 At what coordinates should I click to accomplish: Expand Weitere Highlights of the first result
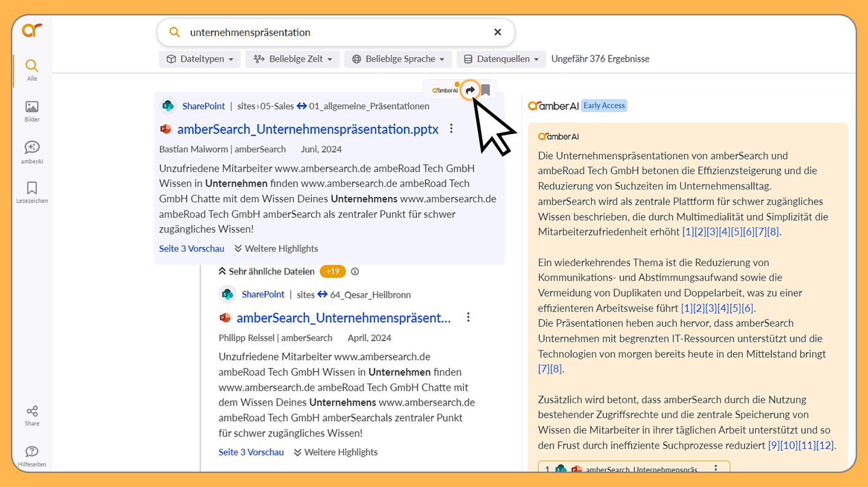pos(276,249)
